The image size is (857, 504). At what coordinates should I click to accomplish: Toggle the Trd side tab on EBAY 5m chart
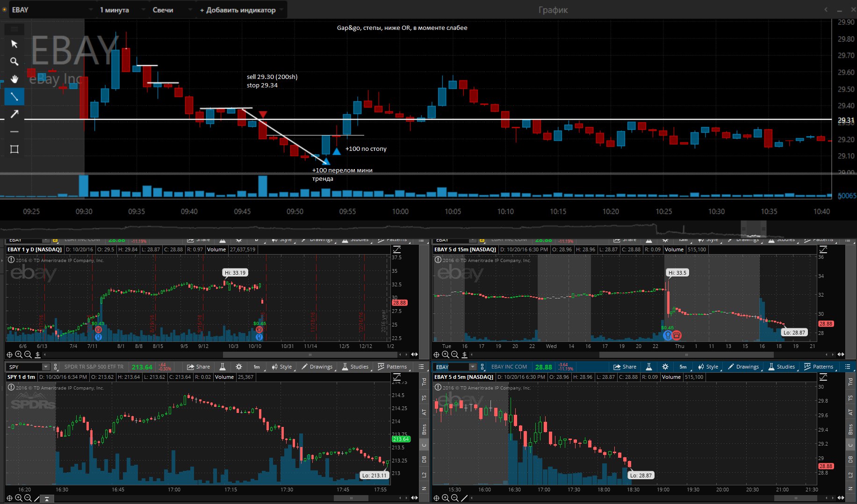click(850, 382)
